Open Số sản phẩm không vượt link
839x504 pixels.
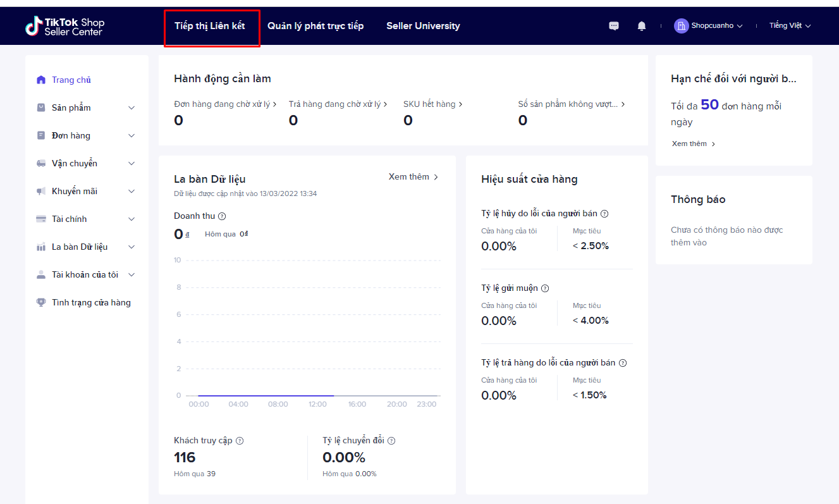point(572,104)
